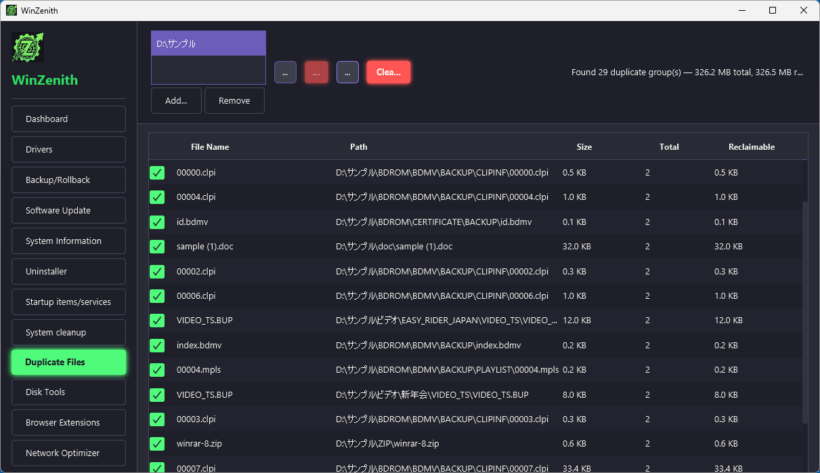Click file name '00003.clpi'

(x=196, y=419)
